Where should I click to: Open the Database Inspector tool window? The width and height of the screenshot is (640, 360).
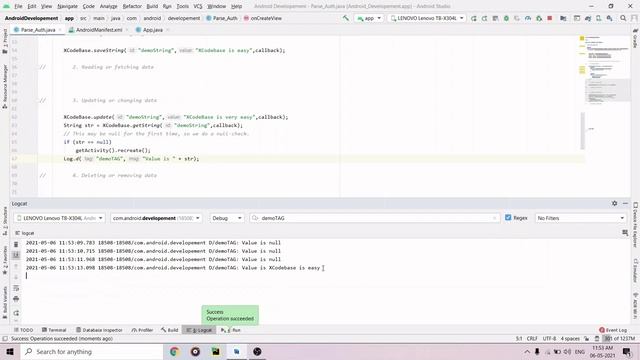pos(99,330)
